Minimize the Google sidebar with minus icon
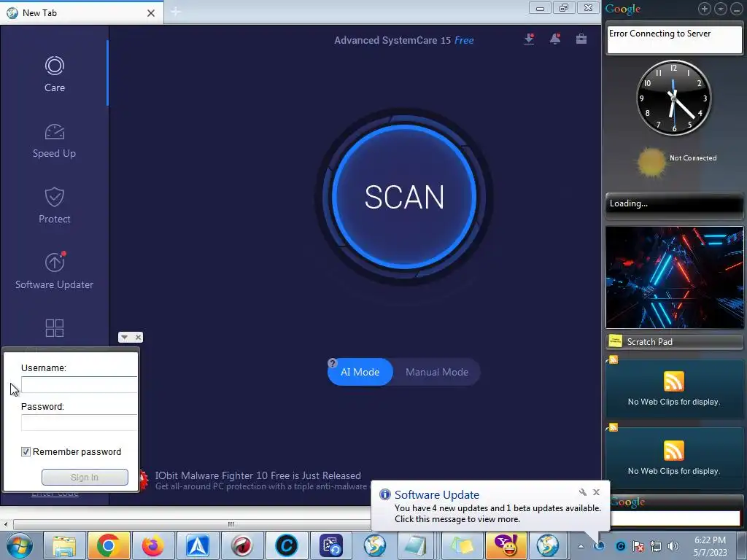Viewport: 747px width, 560px height. point(737,9)
